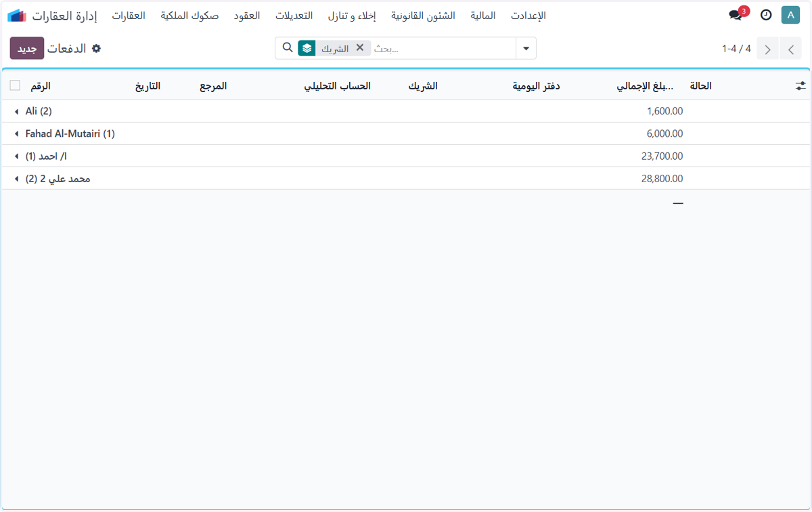Screen dimensions: 812x512
Task: Sort by المرجع column header
Action: pos(213,86)
